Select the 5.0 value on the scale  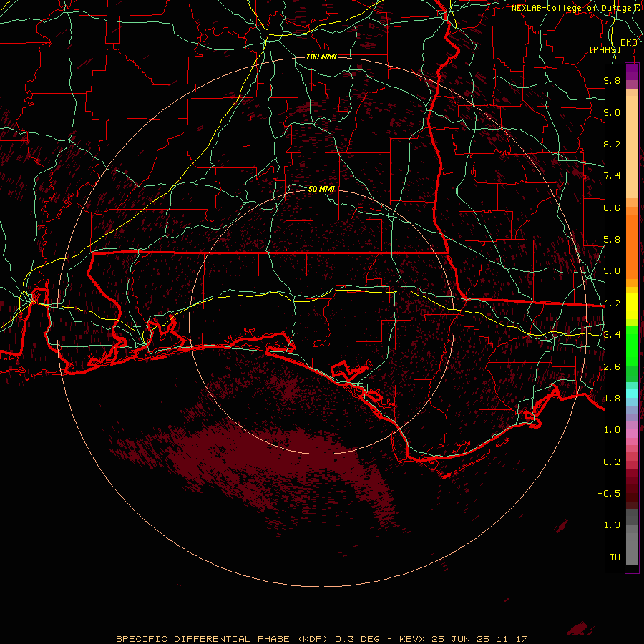[x=612, y=271]
